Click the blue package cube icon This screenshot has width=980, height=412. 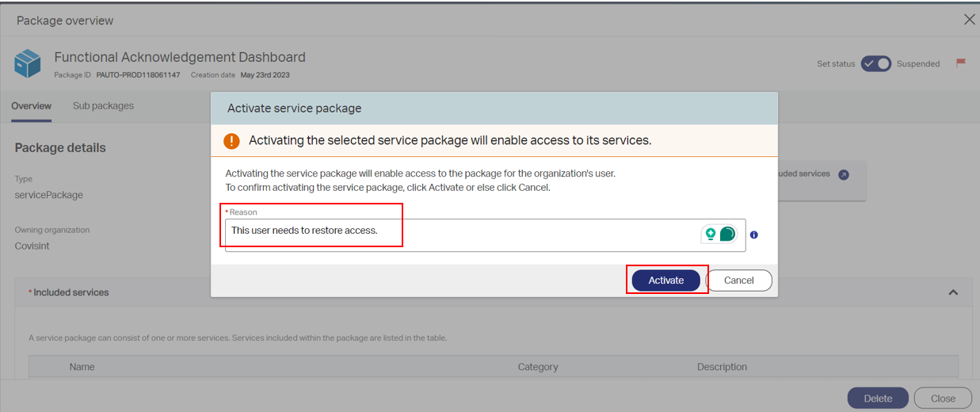coord(28,63)
